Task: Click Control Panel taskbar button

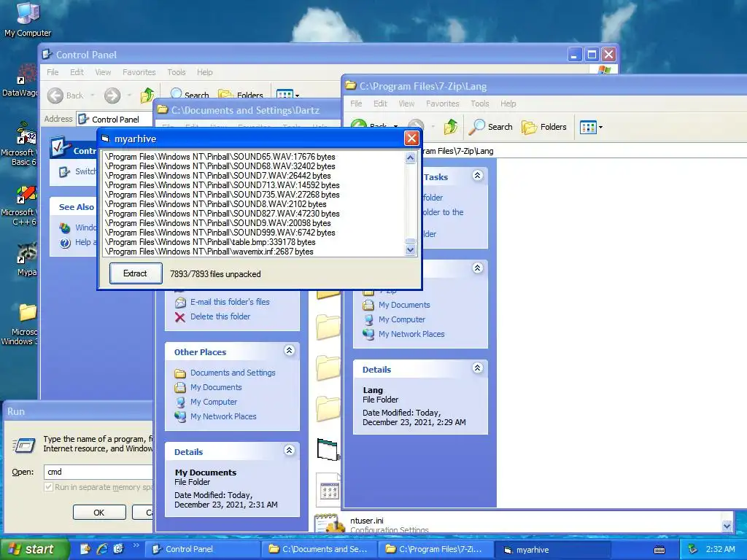Action: [x=202, y=549]
